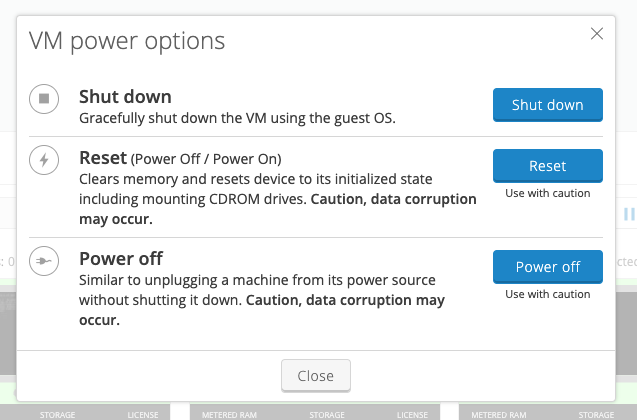
Task: Click the square Shut down stop icon
Action: point(44,99)
